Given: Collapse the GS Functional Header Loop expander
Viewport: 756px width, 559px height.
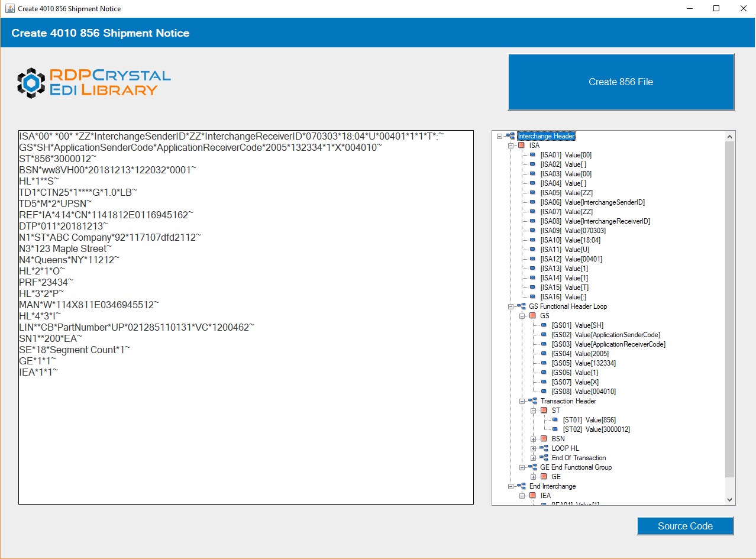Looking at the screenshot, I should click(511, 306).
